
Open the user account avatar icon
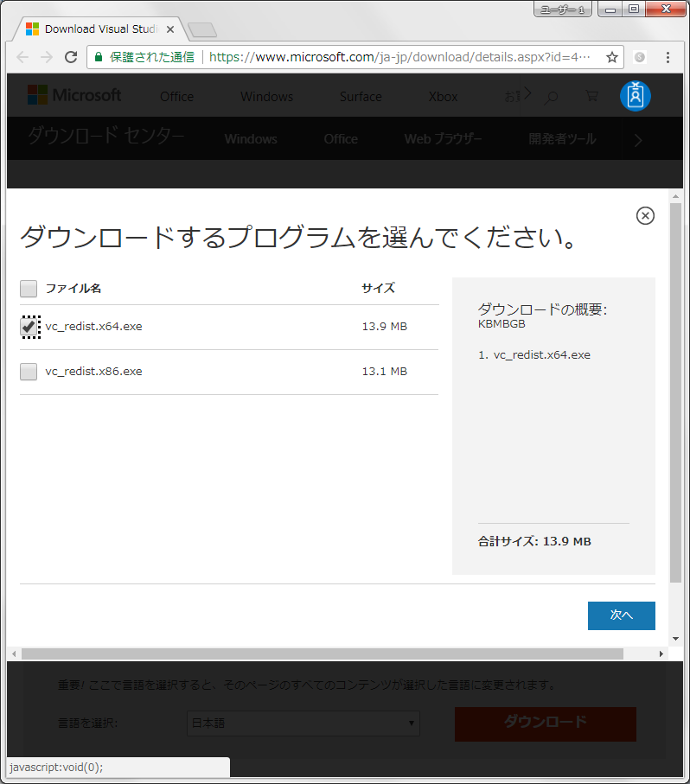(x=636, y=96)
